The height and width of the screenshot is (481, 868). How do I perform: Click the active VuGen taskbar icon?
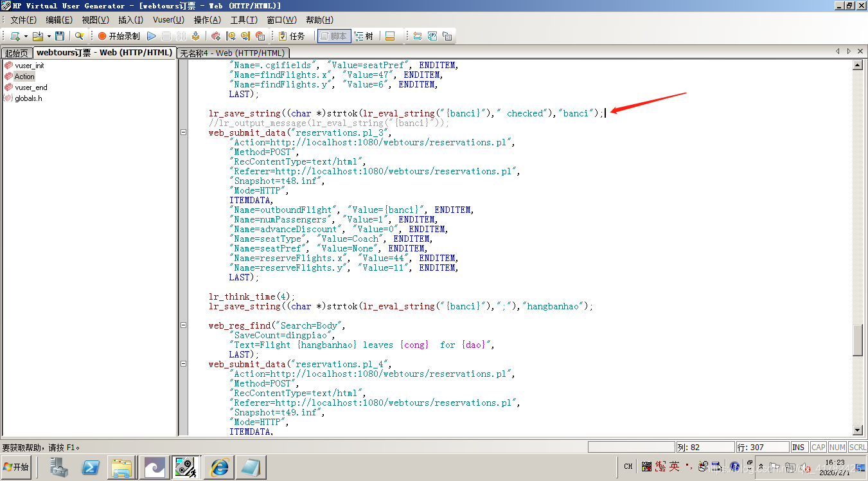186,467
